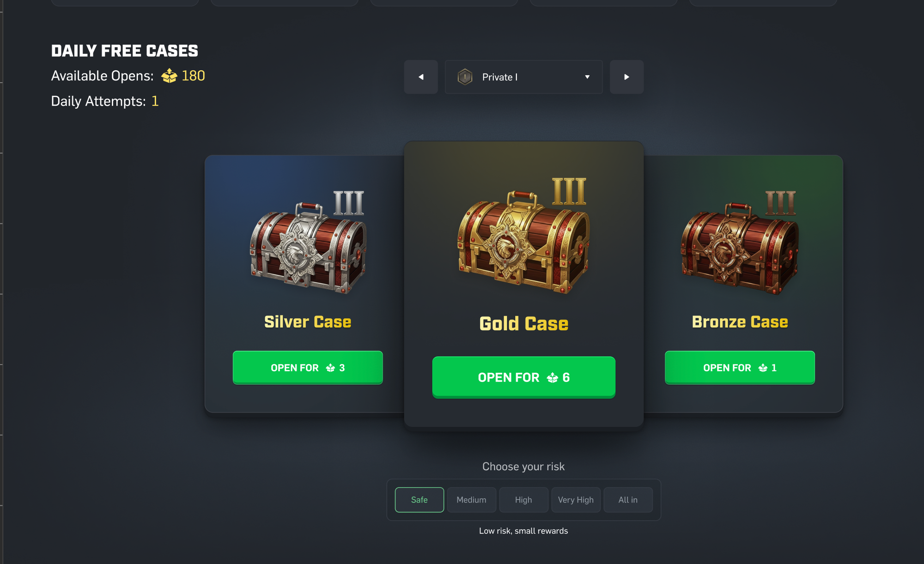Click the next rank right arrow
This screenshot has width=924, height=564.
(626, 77)
